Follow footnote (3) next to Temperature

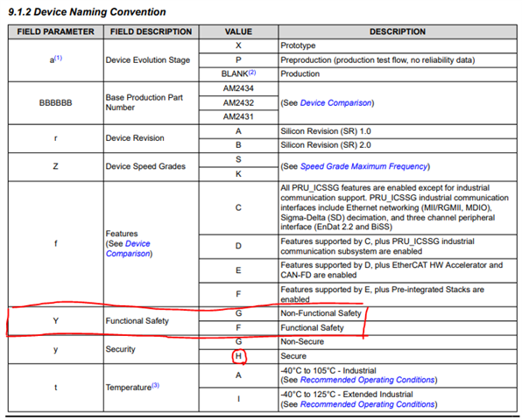(x=156, y=385)
